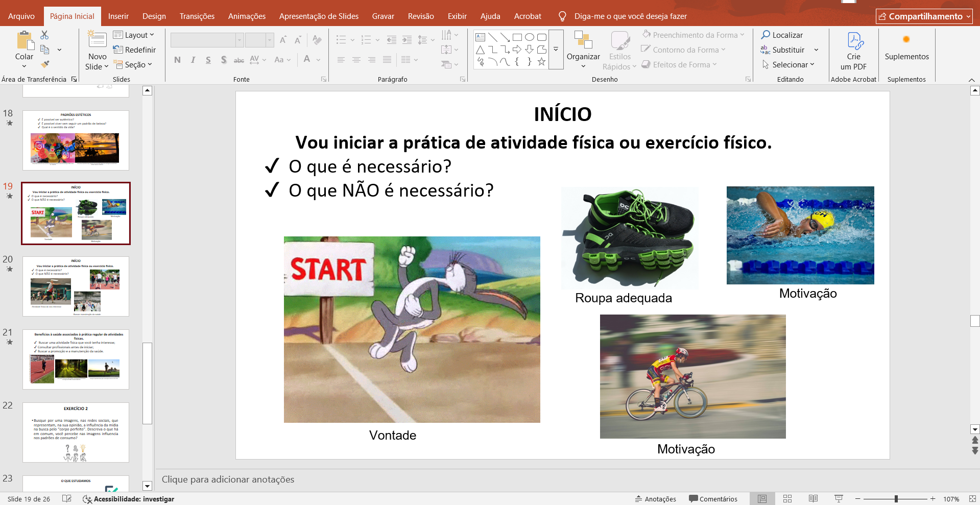Screen dimensions: 980x505
Task: Increase font size with the larger A icon
Action: [x=283, y=40]
